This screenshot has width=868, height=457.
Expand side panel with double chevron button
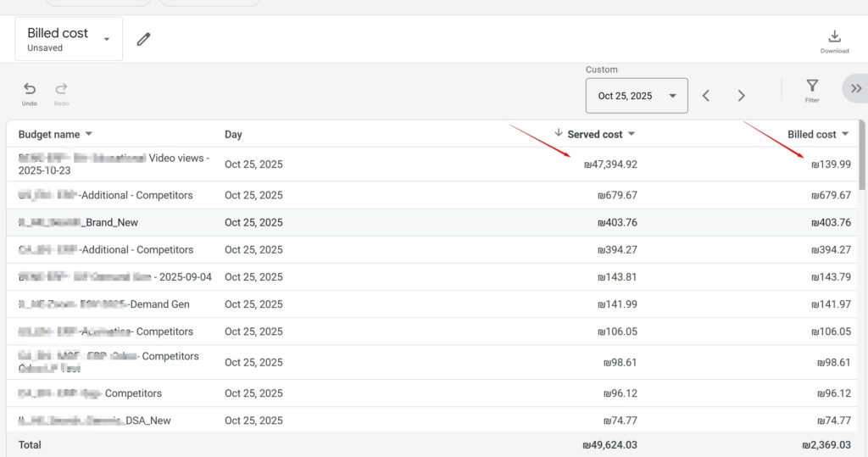click(855, 88)
